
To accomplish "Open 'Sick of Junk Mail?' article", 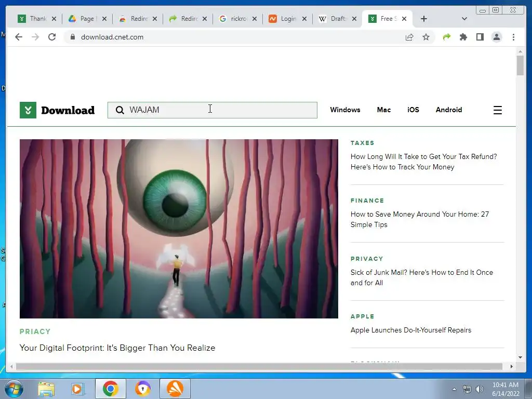I will click(422, 277).
